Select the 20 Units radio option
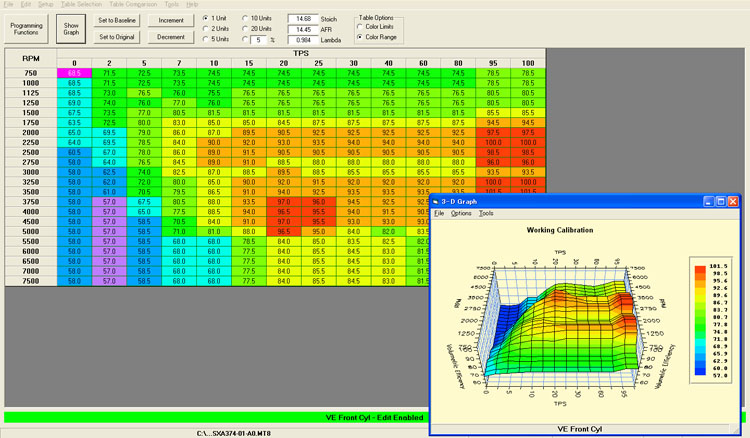This screenshot has height=438, width=750. 247,29
